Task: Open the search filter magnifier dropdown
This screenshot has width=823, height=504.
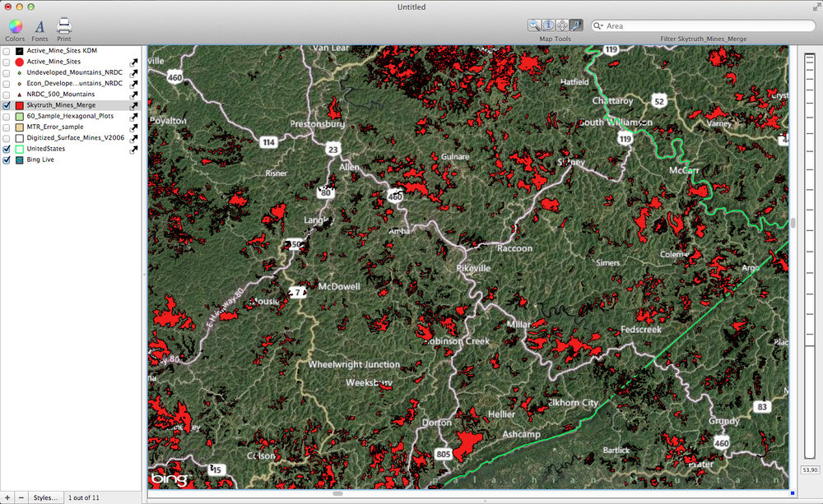Action: 598,26
